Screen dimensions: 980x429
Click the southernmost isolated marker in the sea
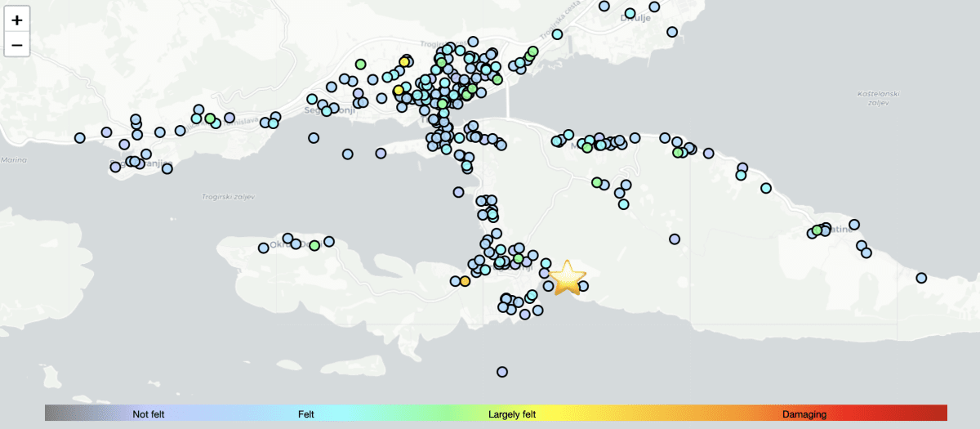[502, 372]
